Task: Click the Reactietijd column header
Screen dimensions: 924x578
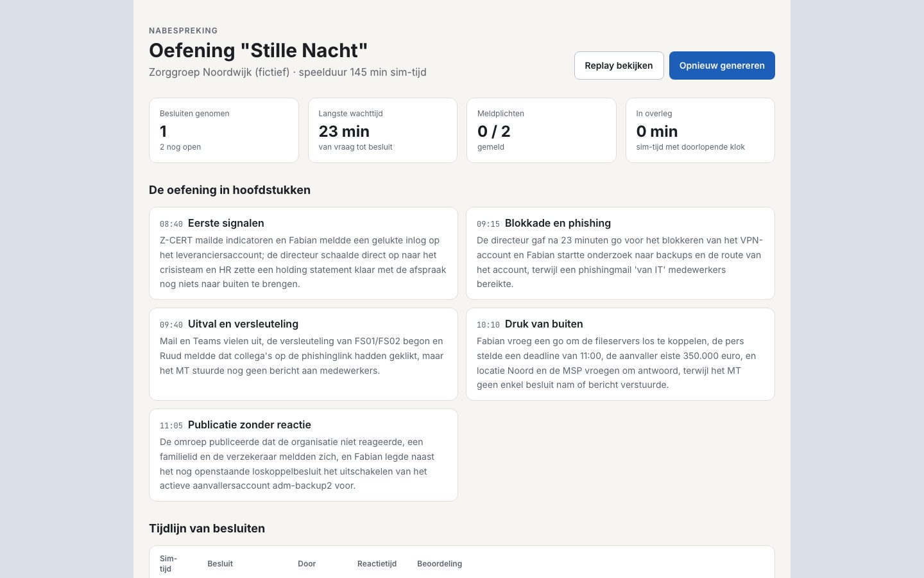Action: pos(377,564)
